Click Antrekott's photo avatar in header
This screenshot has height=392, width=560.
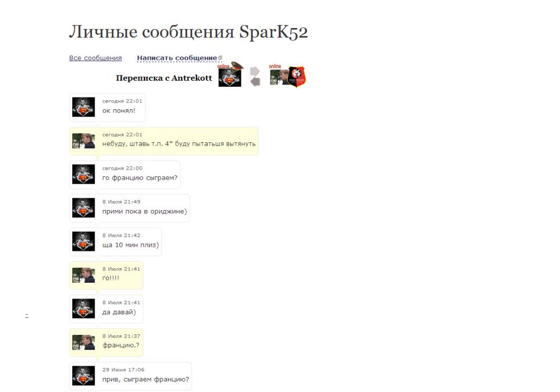279,77
